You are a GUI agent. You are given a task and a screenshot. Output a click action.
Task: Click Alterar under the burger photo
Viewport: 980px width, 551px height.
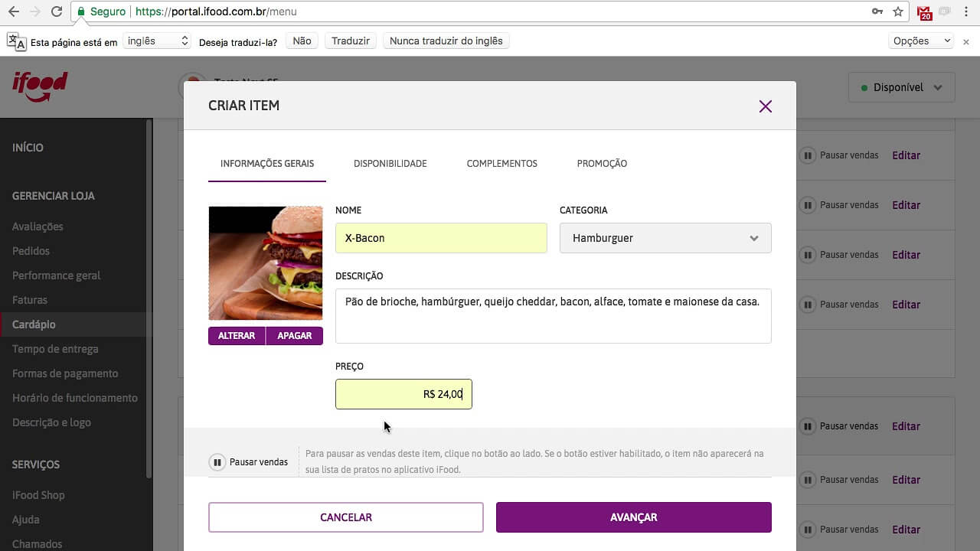[237, 336]
